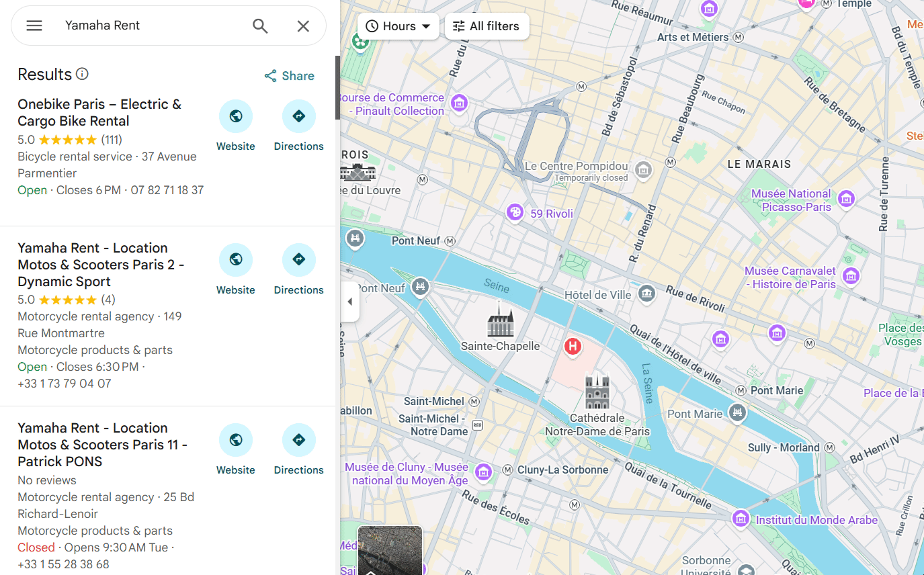
Task: Clear the Yamaha Rent search with the X
Action: [302, 26]
